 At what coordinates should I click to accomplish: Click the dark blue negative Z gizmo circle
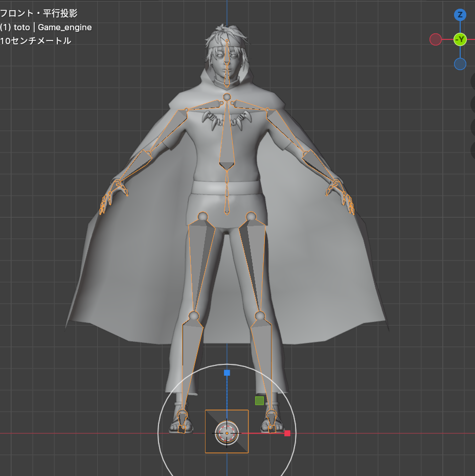tap(460, 64)
